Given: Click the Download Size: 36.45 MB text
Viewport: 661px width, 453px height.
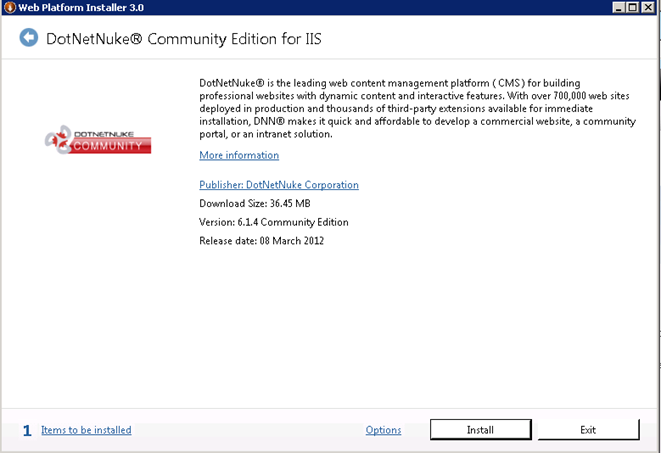Looking at the screenshot, I should pyautogui.click(x=255, y=204).
